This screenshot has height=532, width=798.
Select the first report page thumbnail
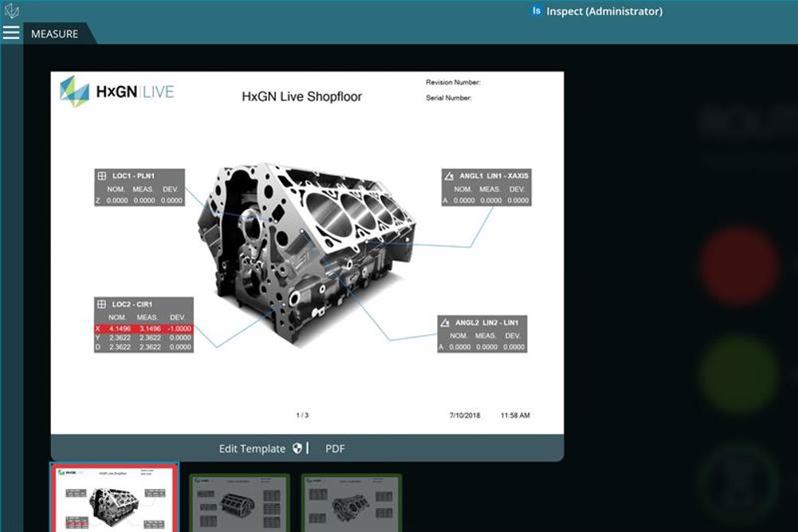(x=115, y=498)
